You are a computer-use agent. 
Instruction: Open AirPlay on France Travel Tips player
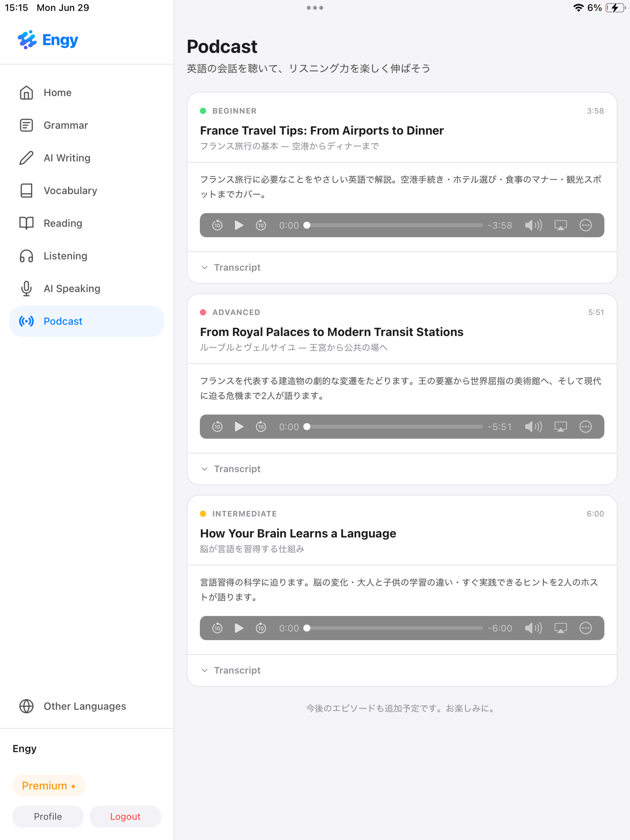(560, 225)
